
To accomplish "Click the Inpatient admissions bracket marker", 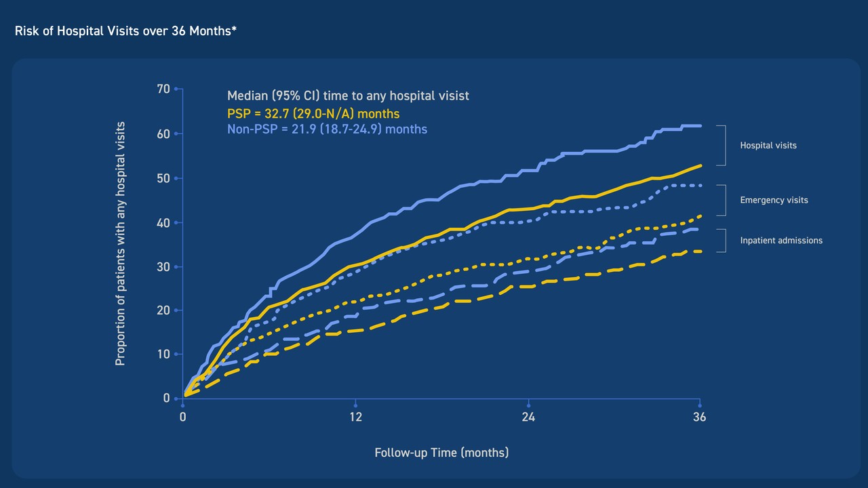I will 722,240.
